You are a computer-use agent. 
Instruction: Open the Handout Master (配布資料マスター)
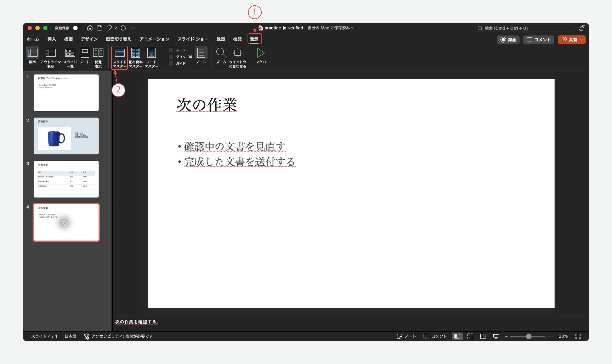(x=136, y=58)
